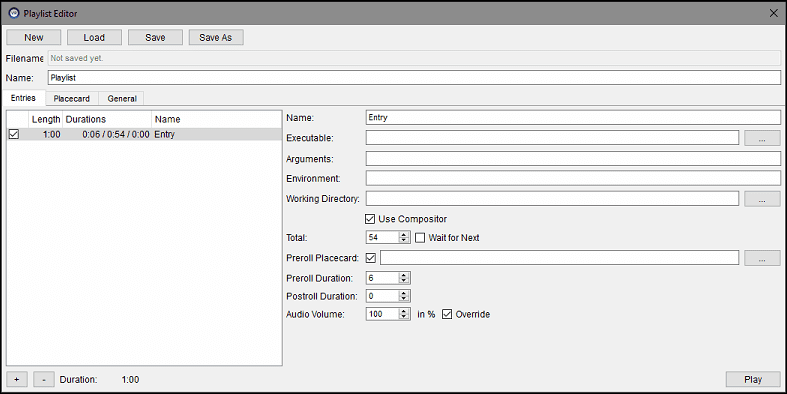Image resolution: width=787 pixels, height=394 pixels.
Task: Focus the Executable path field
Action: tap(552, 138)
